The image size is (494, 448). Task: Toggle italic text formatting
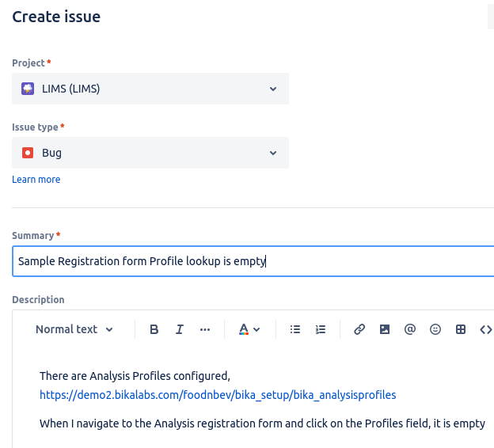point(180,329)
